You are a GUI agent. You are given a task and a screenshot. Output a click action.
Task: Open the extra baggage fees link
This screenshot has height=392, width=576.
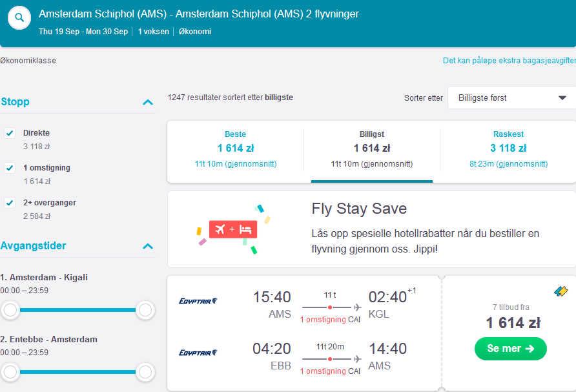pos(509,61)
